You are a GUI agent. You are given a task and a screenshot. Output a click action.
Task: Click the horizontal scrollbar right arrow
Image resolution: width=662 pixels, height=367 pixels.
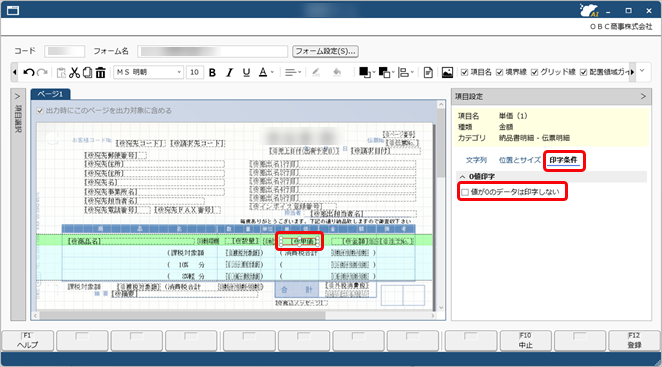point(433,315)
